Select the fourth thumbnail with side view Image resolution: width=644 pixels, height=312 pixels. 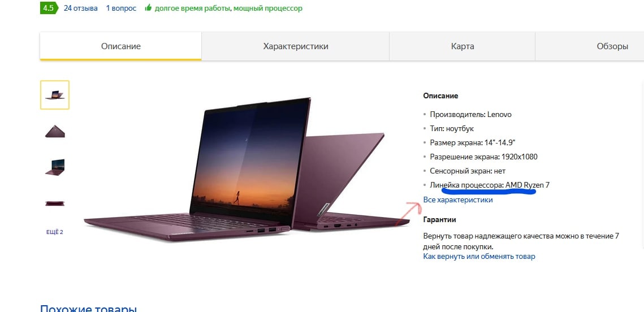pos(55,203)
